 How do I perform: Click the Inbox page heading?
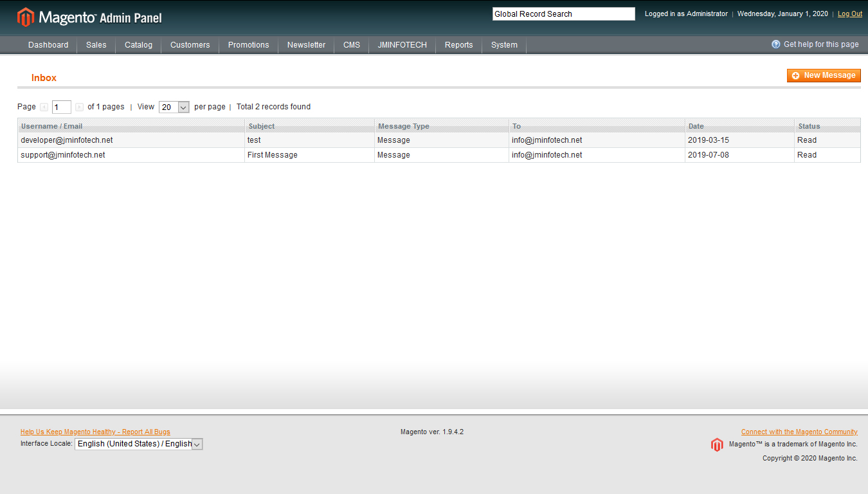[44, 78]
